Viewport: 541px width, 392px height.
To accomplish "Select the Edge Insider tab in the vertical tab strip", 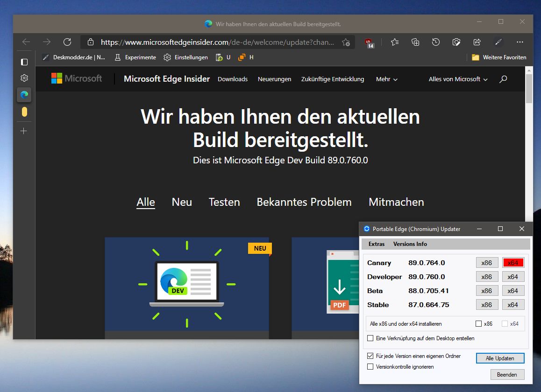I will [x=24, y=94].
